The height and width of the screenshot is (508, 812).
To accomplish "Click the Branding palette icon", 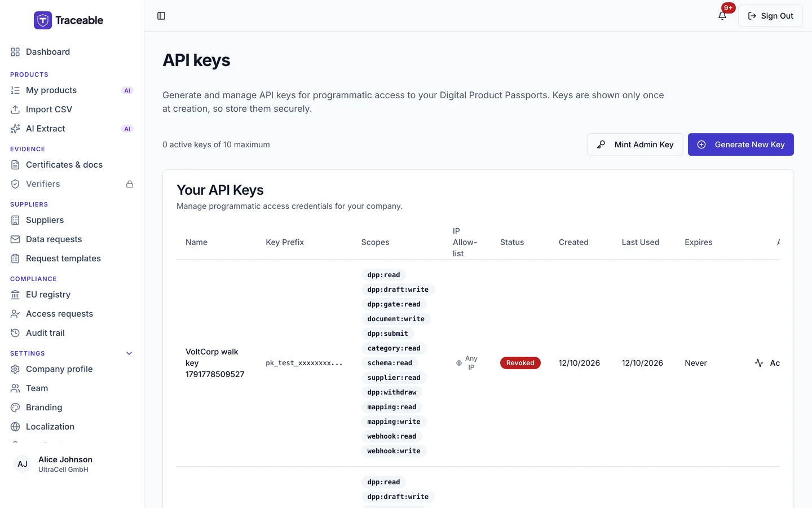I will 15,408.
